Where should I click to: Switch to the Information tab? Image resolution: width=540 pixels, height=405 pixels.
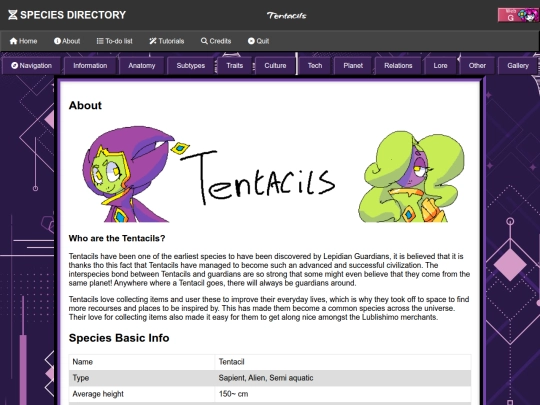[90, 65]
